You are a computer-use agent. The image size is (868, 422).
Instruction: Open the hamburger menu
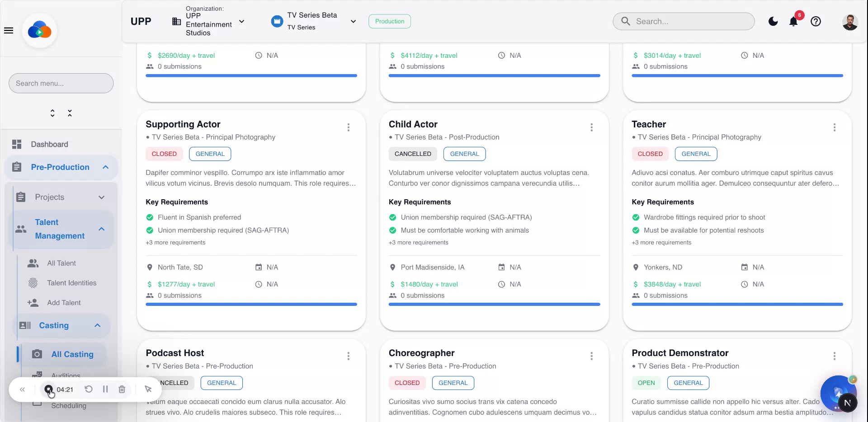9,31
